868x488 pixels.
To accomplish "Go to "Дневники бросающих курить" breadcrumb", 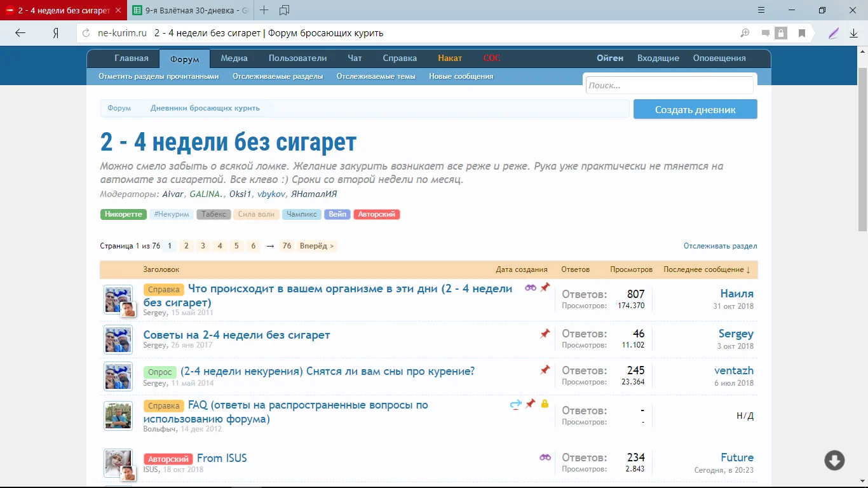I will pos(205,108).
